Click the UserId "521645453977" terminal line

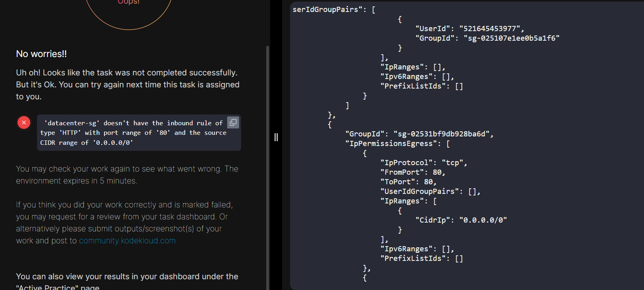pos(469,29)
